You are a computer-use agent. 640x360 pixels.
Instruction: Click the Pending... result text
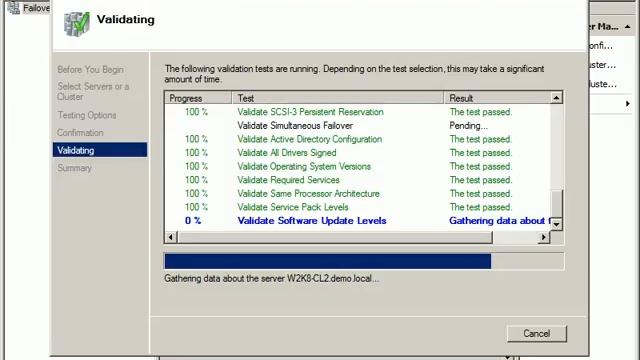tap(468, 126)
